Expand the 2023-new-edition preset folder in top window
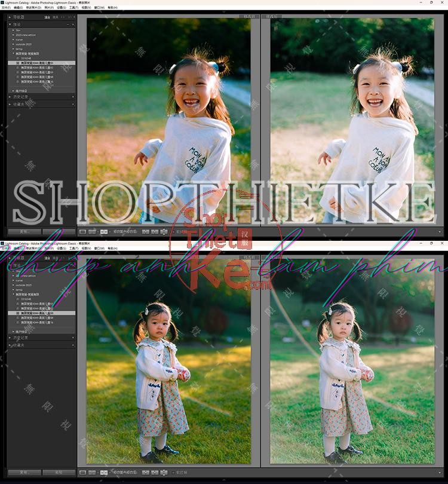Screen dimensions: 448x484 13,35
